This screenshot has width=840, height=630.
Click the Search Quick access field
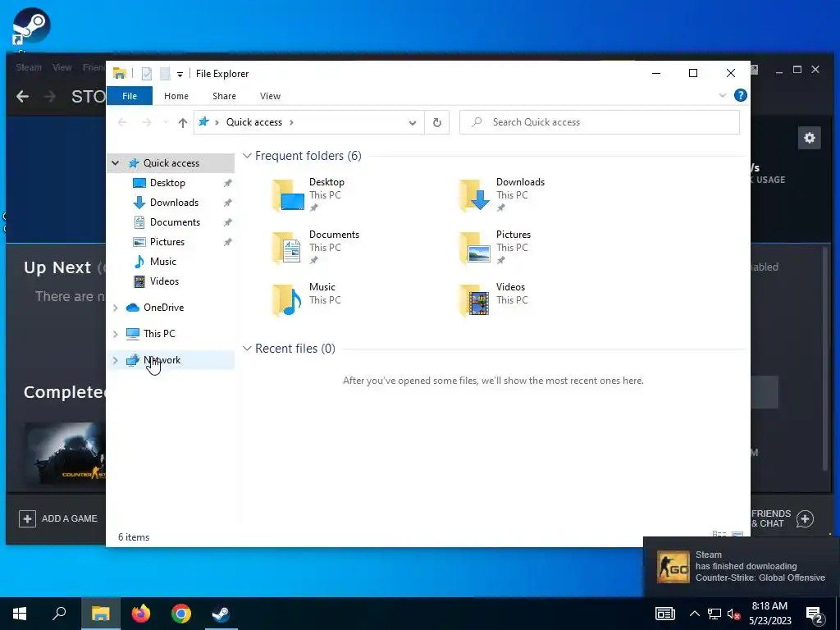tap(600, 122)
